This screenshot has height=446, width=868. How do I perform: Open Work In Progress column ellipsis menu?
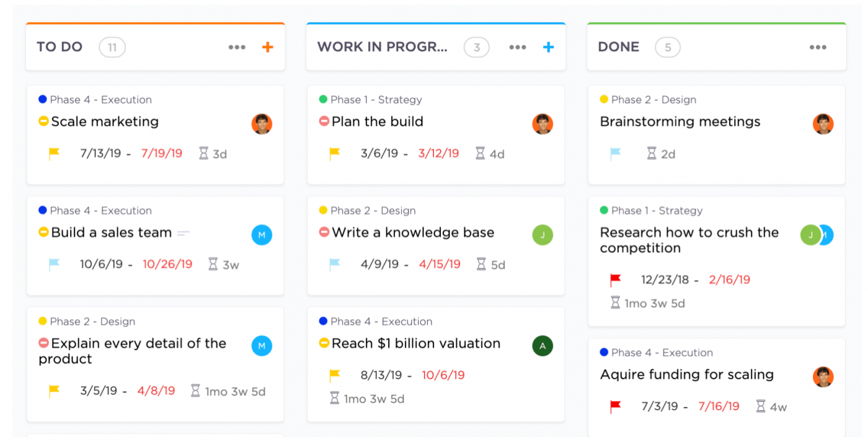518,47
